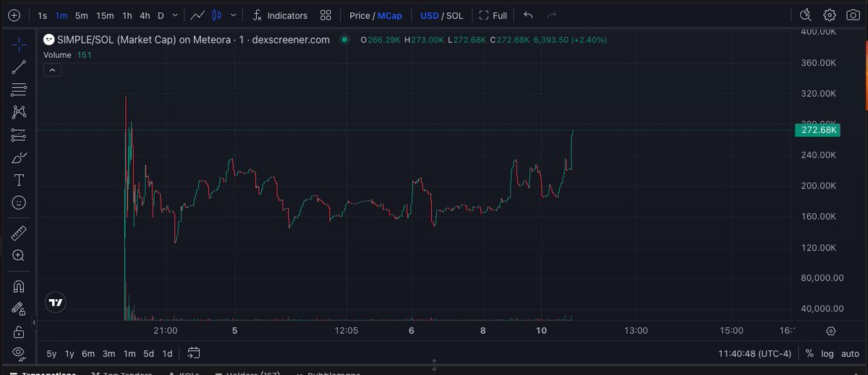Select the 15m interval
The width and height of the screenshot is (868, 375).
click(x=105, y=15)
